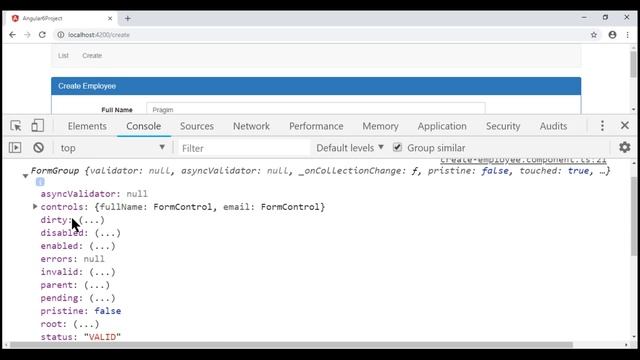The image size is (640, 360).
Task: Click the errors: null row
Action: (x=72, y=259)
